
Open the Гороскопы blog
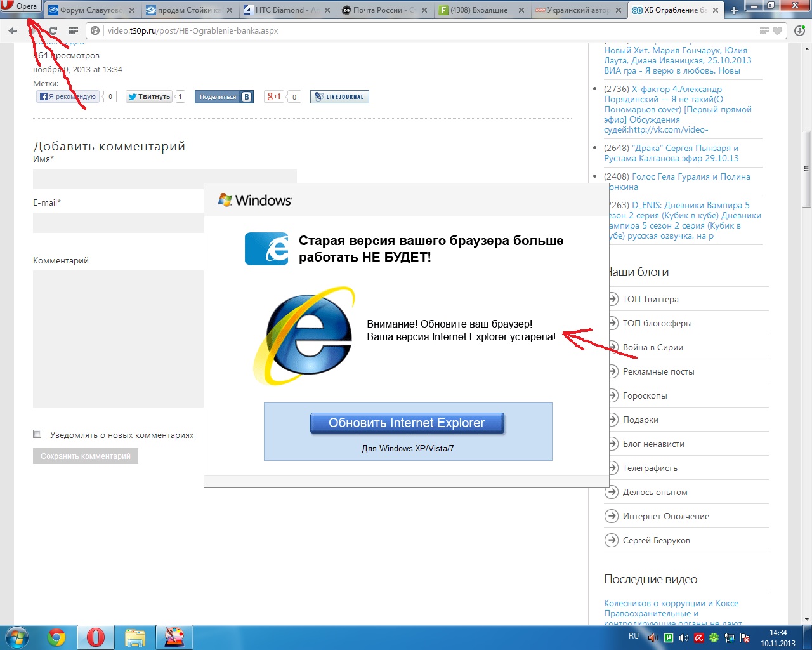(x=645, y=395)
